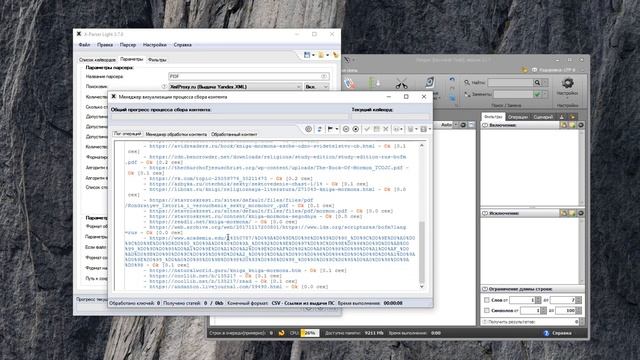Screen dimensions: 640x360
Task: Switch to the Сценарий tab in gray window
Action: pyautogui.click(x=543, y=117)
